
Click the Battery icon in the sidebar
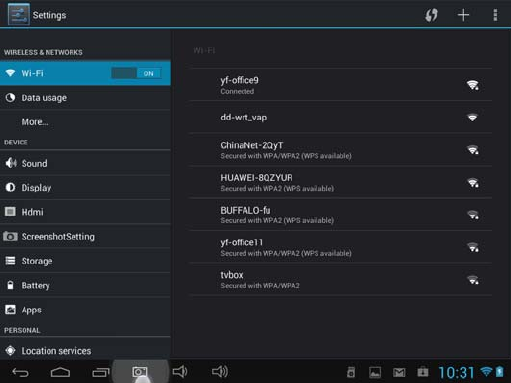pyautogui.click(x=10, y=285)
